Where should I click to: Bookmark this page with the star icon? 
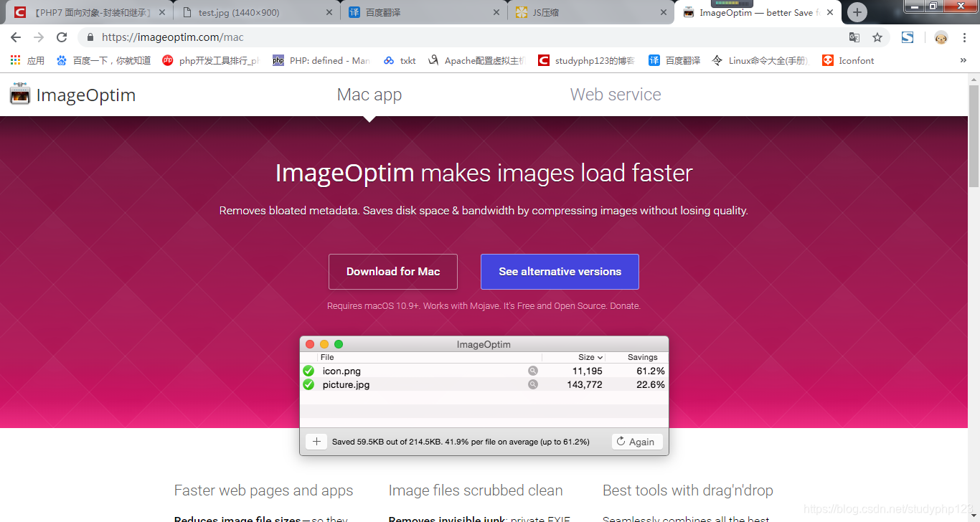pyautogui.click(x=877, y=37)
